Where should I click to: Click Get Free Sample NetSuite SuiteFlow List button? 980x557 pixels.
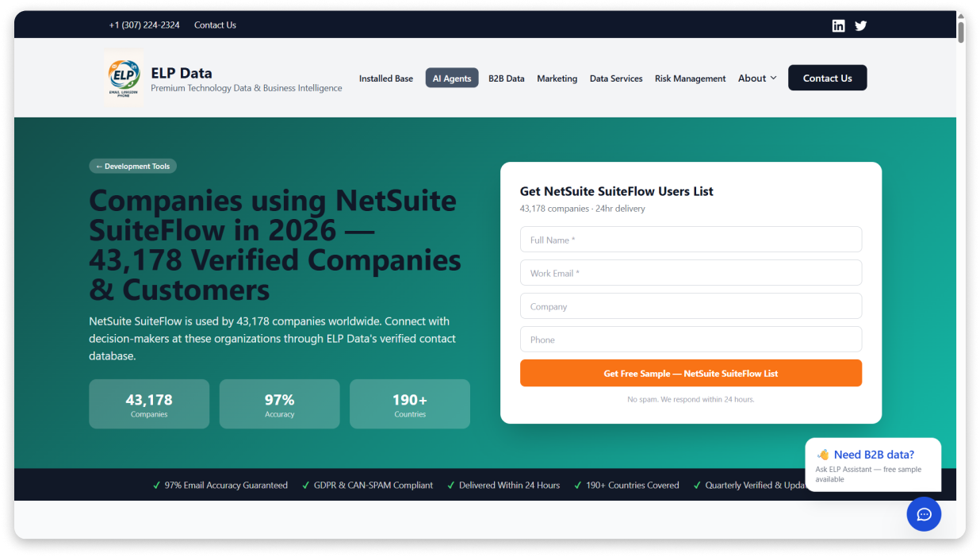[691, 373]
